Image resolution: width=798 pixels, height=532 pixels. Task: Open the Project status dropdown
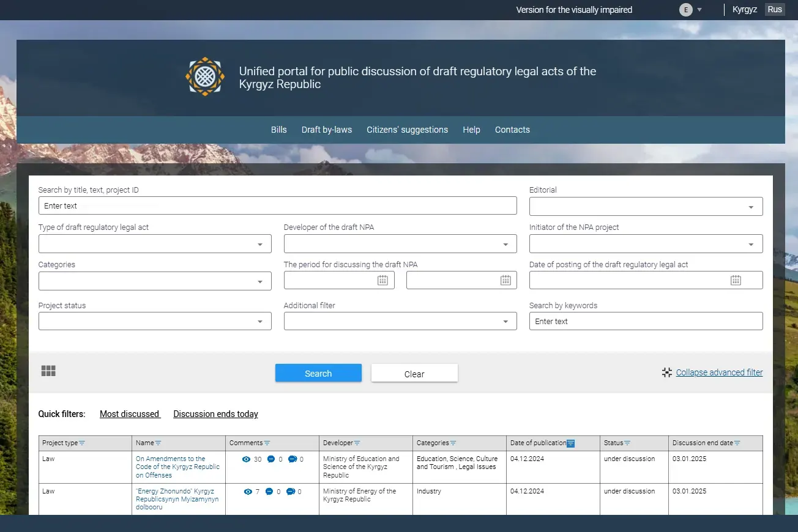(155, 321)
